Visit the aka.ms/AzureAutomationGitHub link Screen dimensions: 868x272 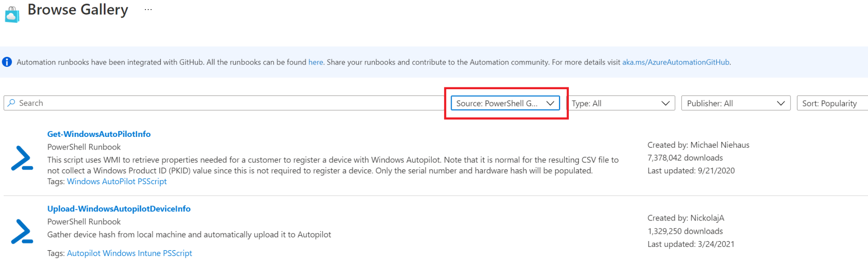click(675, 62)
